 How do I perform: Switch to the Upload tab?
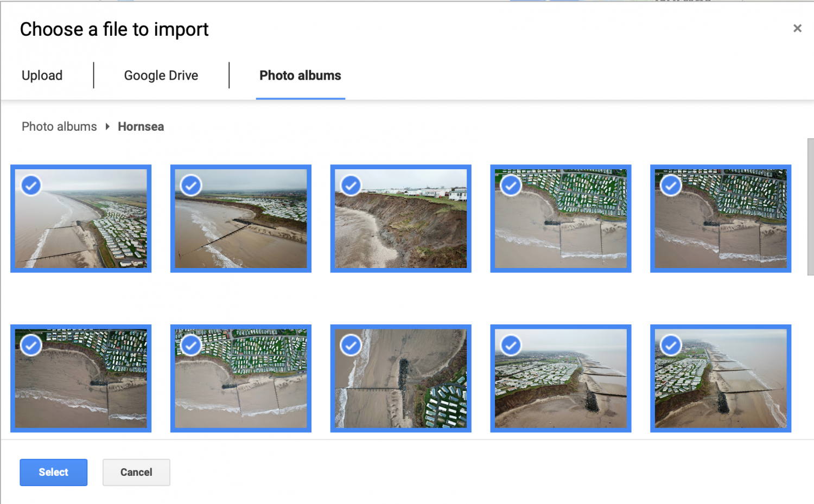pos(42,75)
